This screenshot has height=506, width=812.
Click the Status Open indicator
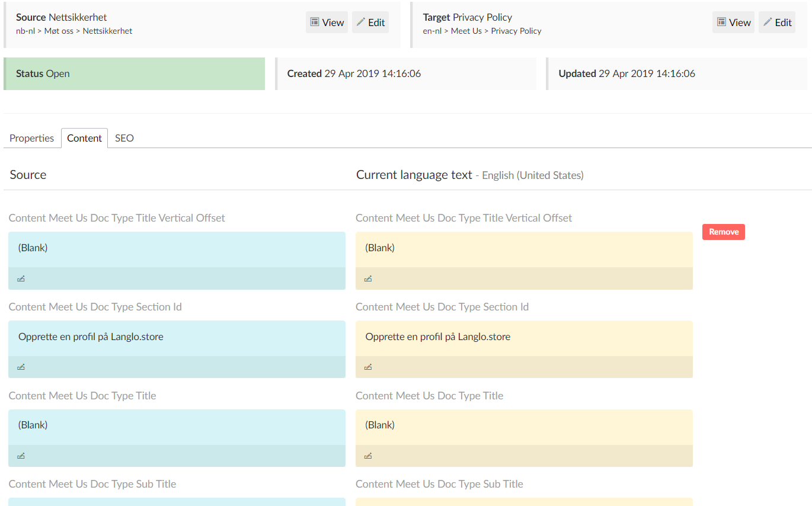pos(134,73)
